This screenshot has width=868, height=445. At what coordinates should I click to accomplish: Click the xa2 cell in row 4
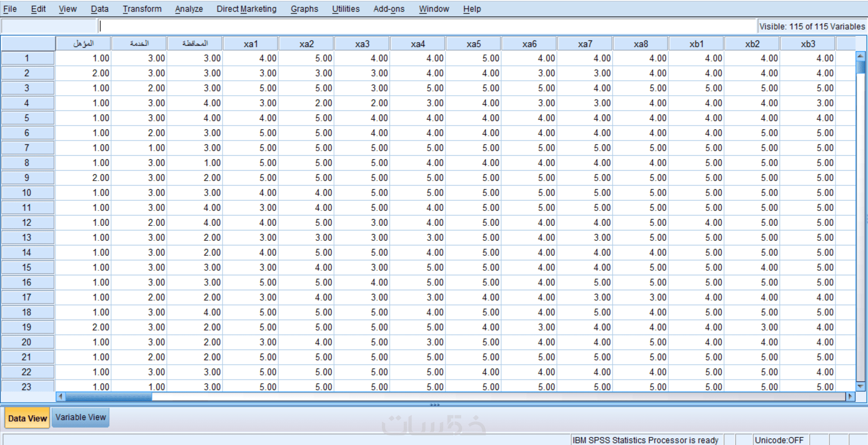[306, 103]
